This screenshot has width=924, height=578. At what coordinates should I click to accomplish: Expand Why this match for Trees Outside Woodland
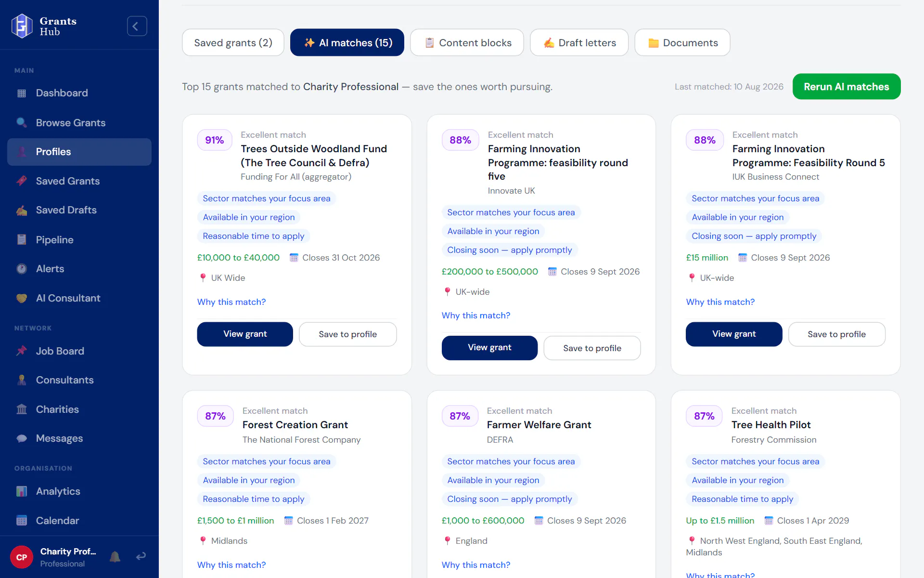[231, 302]
